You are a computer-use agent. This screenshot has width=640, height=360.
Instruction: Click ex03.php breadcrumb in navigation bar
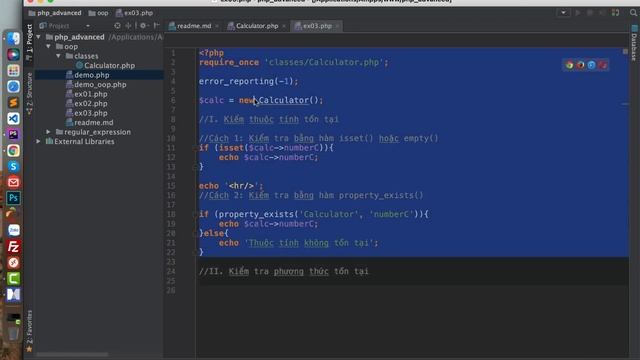click(x=134, y=13)
